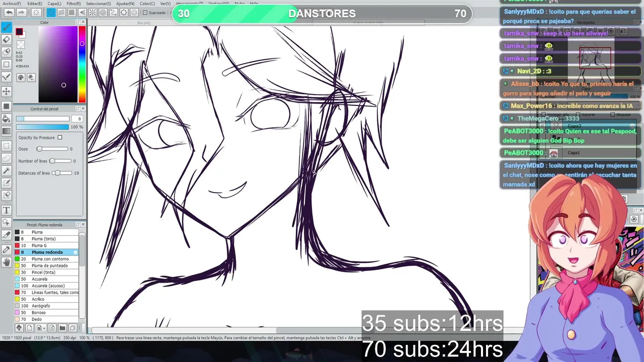Open the Ver(V) menu
Image resolution: width=644 pixels, height=362 pixels.
(x=165, y=4)
